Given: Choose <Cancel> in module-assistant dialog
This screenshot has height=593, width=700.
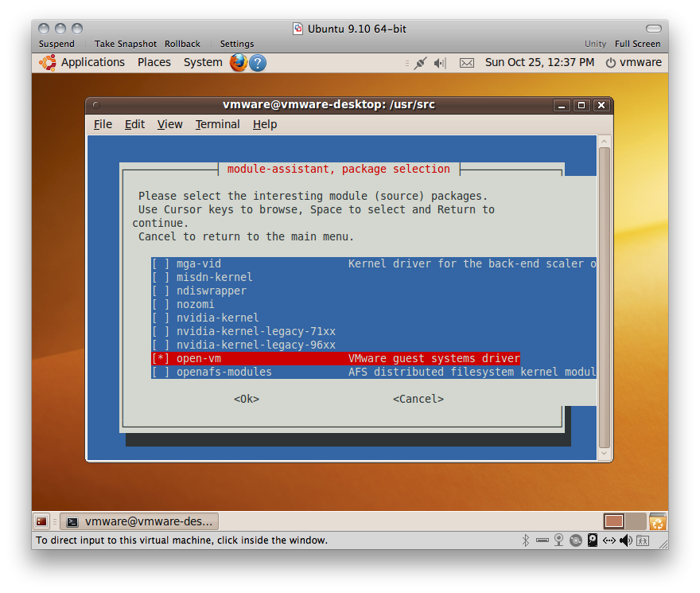Looking at the screenshot, I should pyautogui.click(x=418, y=399).
